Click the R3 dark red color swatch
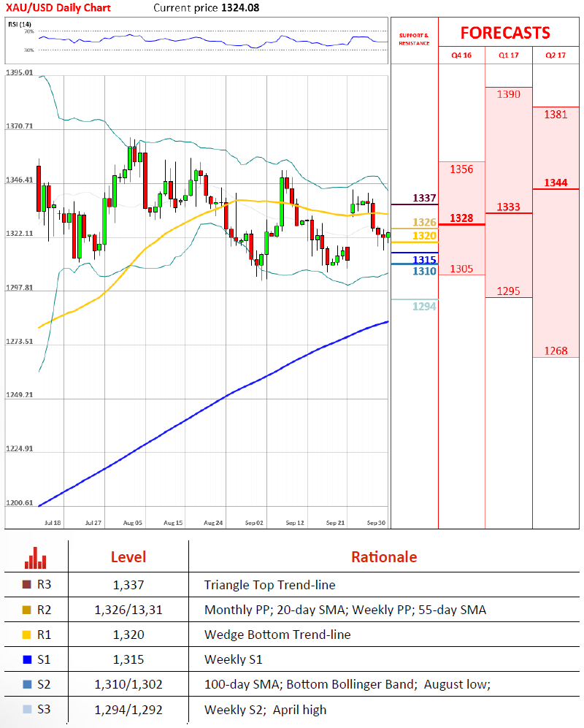 [x=26, y=584]
